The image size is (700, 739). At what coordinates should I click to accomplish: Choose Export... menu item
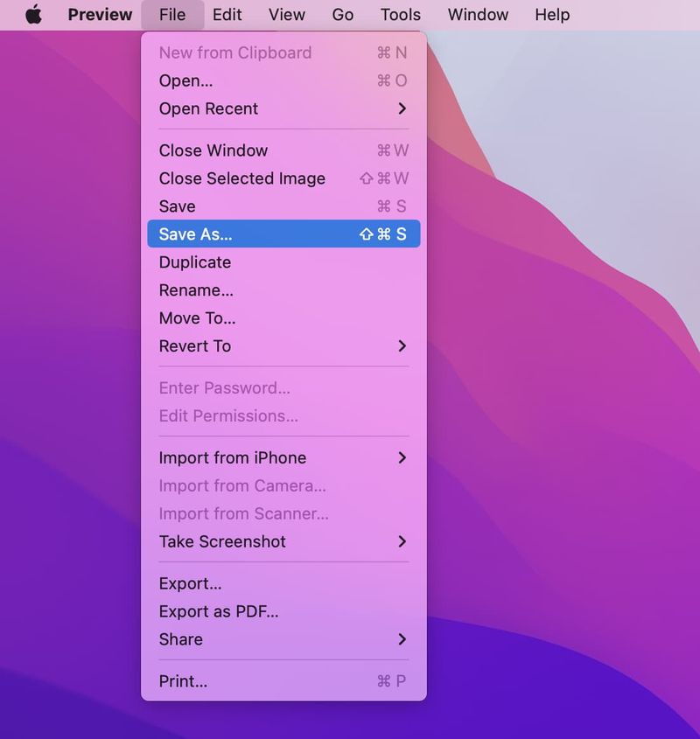click(283, 583)
